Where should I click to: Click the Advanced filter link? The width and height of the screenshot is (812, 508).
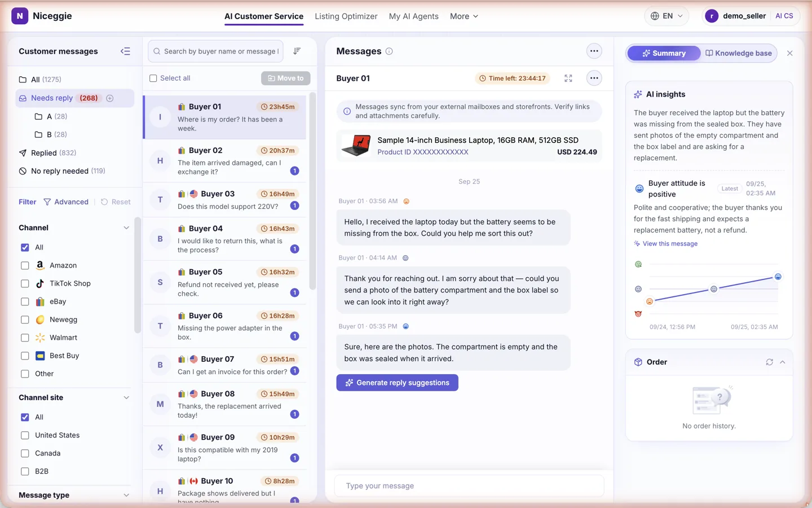tap(66, 202)
